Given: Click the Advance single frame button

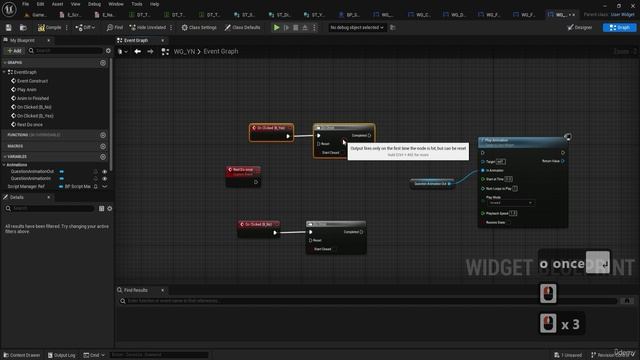Looking at the screenshot, I should point(286,27).
